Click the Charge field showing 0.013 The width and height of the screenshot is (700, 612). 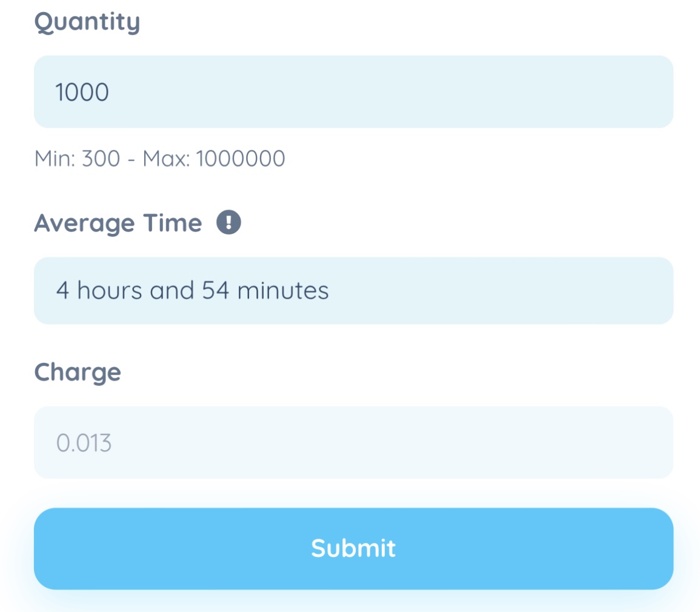click(x=353, y=442)
